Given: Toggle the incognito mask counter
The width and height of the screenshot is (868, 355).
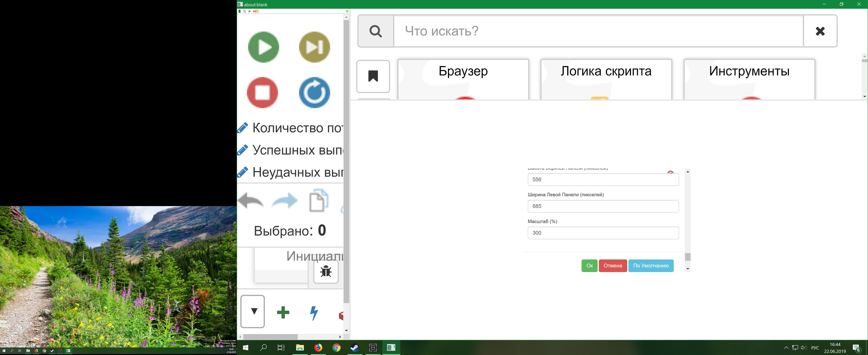Looking at the screenshot, I should click(255, 11).
